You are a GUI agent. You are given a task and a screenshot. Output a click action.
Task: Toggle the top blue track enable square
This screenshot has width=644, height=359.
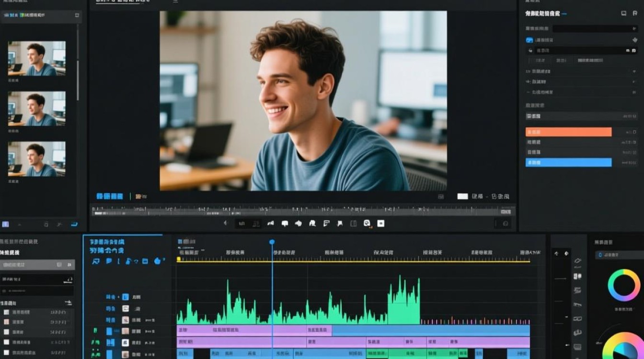pyautogui.click(x=125, y=297)
